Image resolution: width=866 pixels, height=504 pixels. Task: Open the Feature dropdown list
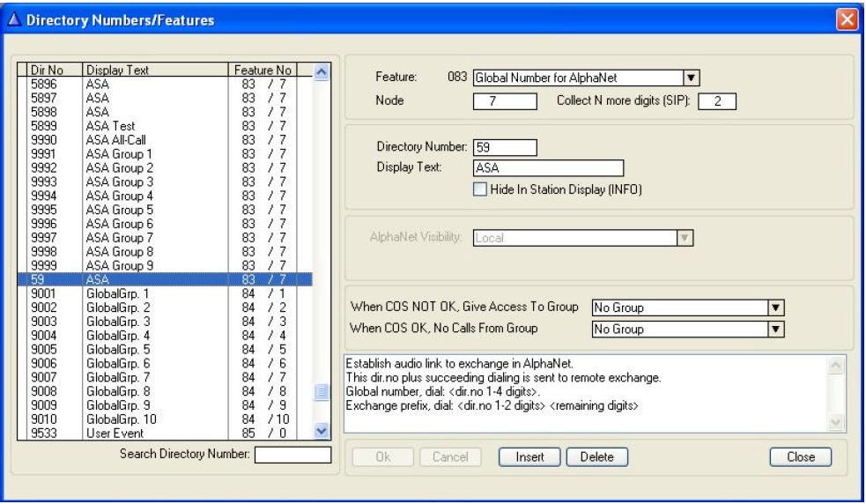(x=692, y=78)
